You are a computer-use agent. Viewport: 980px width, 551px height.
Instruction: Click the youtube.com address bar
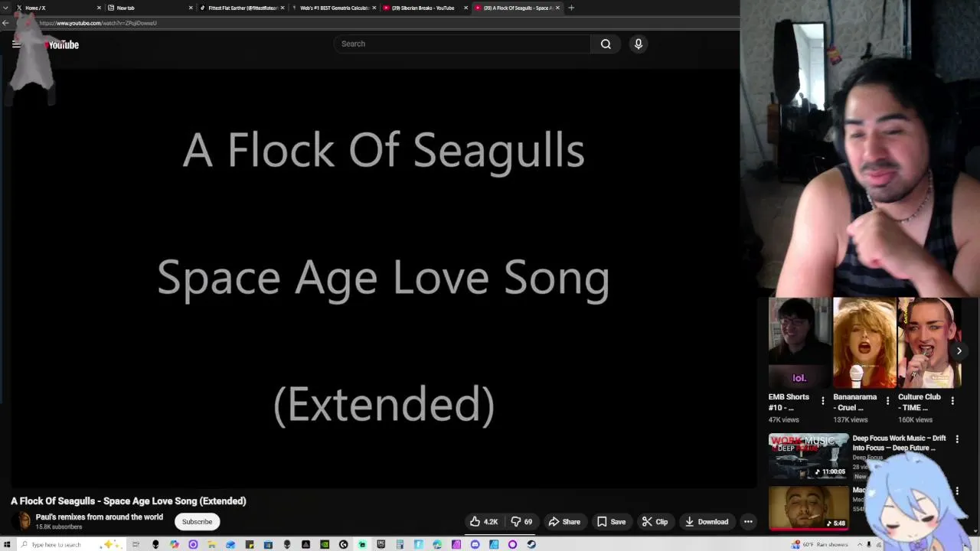click(x=383, y=23)
